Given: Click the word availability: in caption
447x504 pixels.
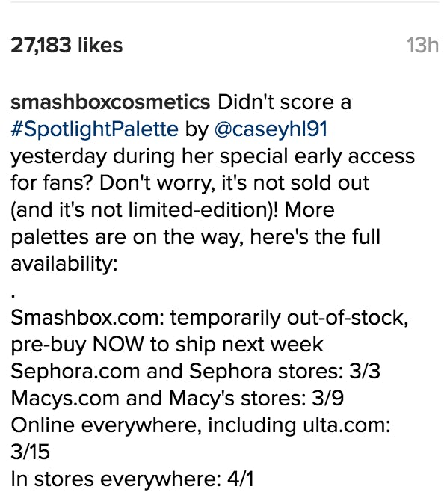Looking at the screenshot, I should point(64,264).
